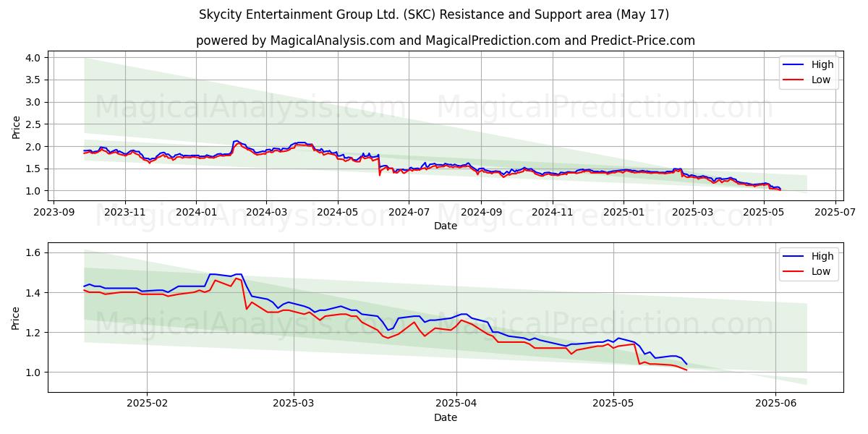
Task: Click the 'Date' axis label under top chart
Action: (446, 226)
